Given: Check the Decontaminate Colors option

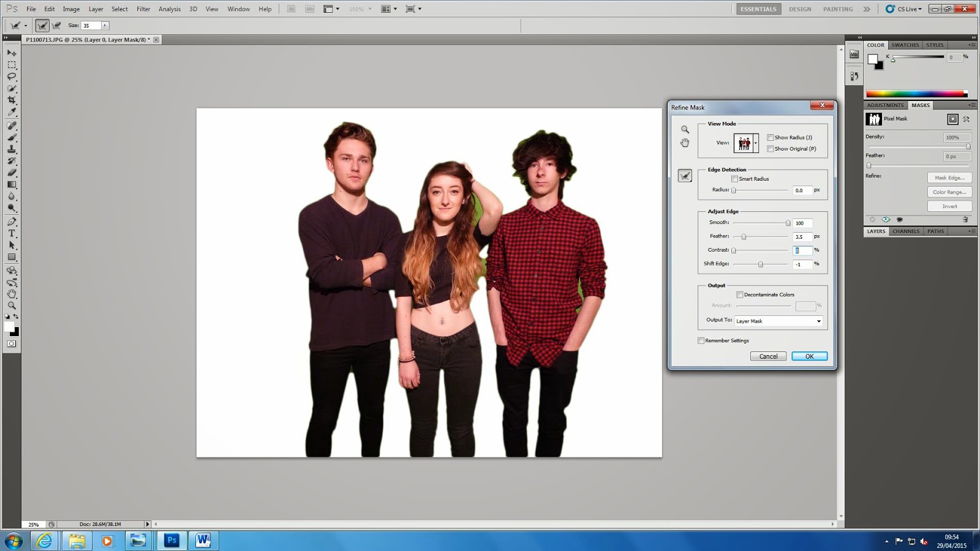Looking at the screenshot, I should pos(739,294).
